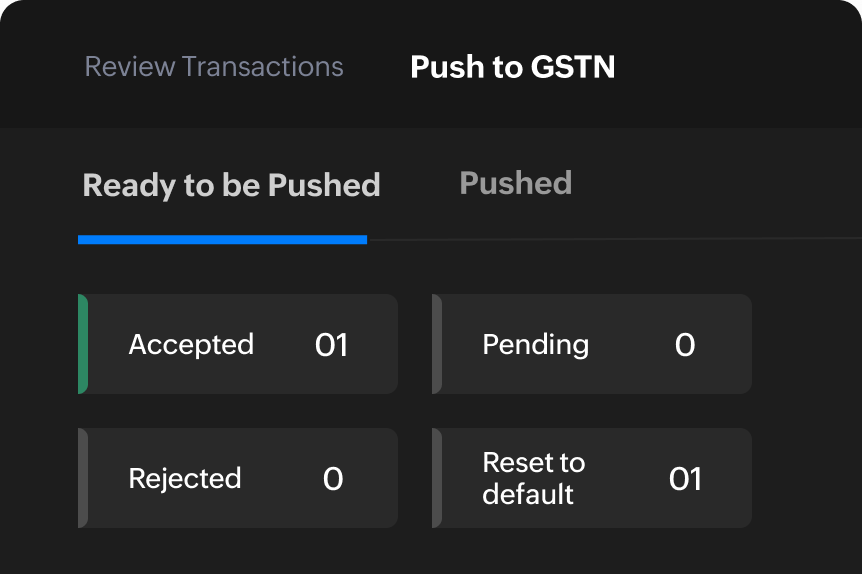This screenshot has width=862, height=574.
Task: Click the gray bar on Pending card
Action: click(437, 344)
